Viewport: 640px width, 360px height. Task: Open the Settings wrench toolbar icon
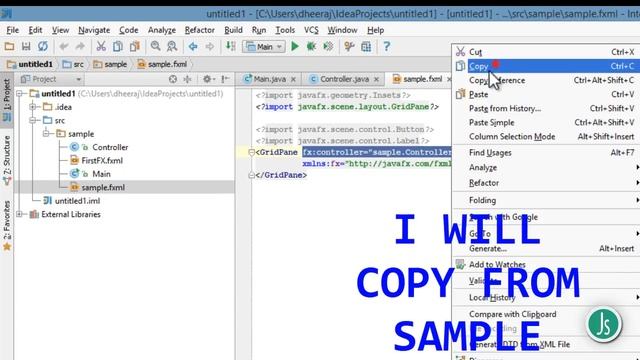tap(349, 47)
